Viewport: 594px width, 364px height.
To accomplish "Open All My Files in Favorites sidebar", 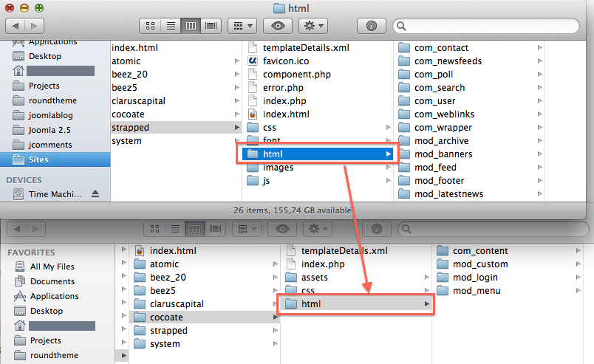I will [x=52, y=267].
